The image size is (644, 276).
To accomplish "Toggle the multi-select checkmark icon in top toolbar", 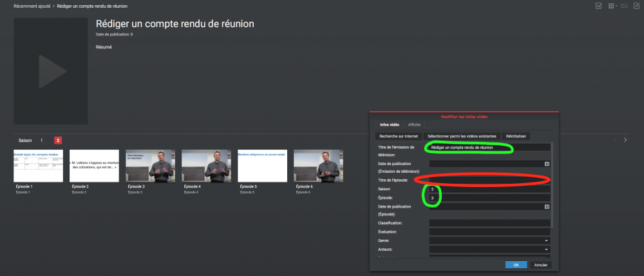I will (599, 6).
